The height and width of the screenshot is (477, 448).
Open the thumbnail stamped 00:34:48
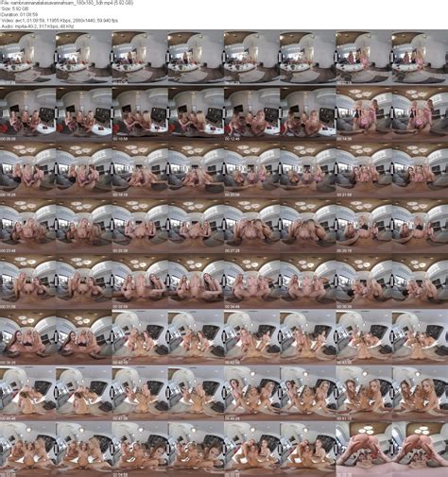coord(280,281)
